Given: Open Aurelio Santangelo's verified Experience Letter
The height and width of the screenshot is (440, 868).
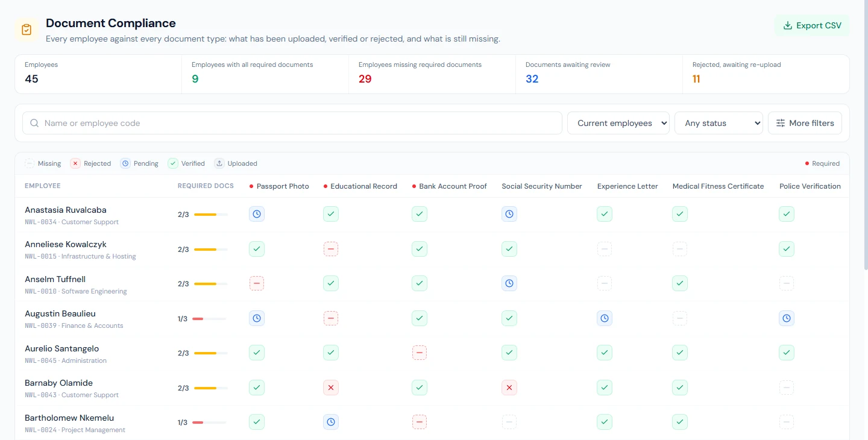Looking at the screenshot, I should coord(605,353).
